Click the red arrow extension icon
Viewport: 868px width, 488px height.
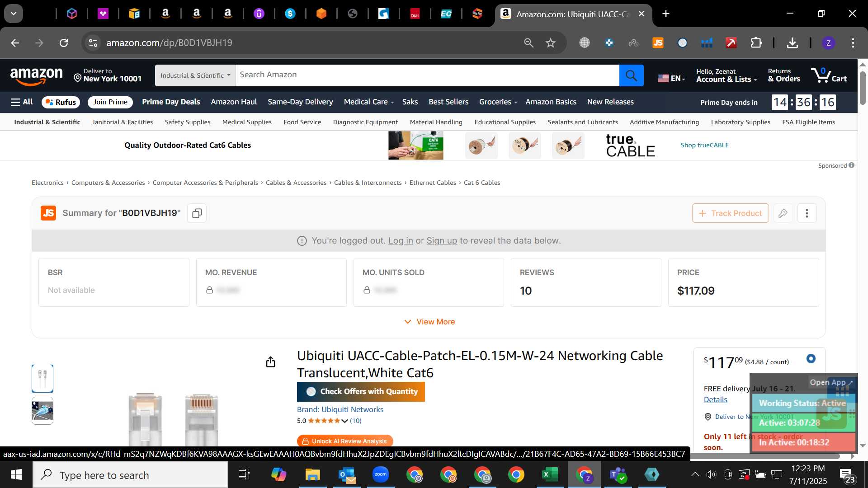(731, 43)
